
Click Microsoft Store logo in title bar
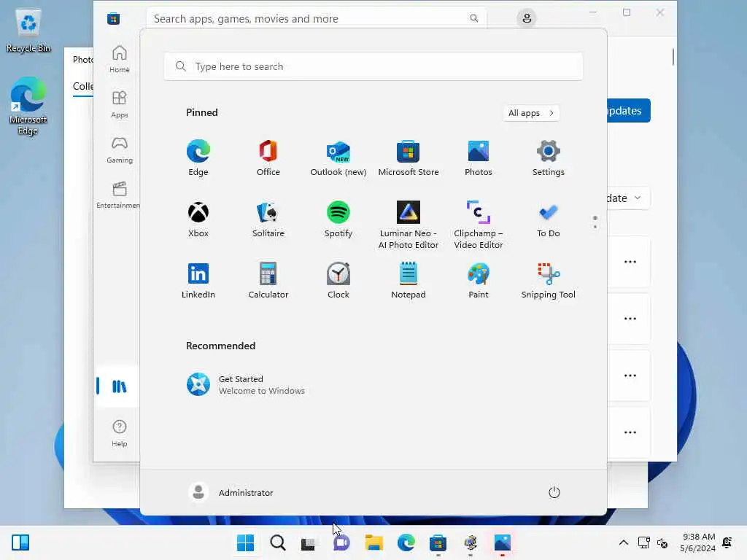(x=113, y=18)
